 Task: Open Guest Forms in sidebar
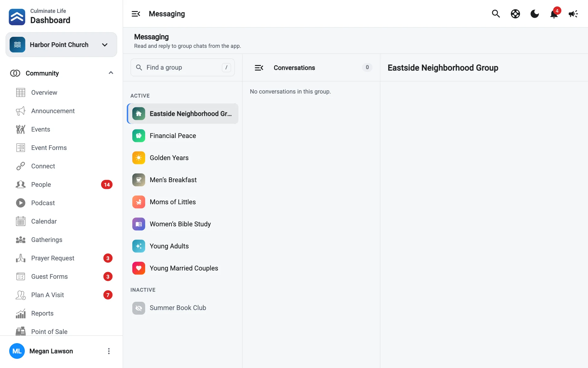pos(50,277)
